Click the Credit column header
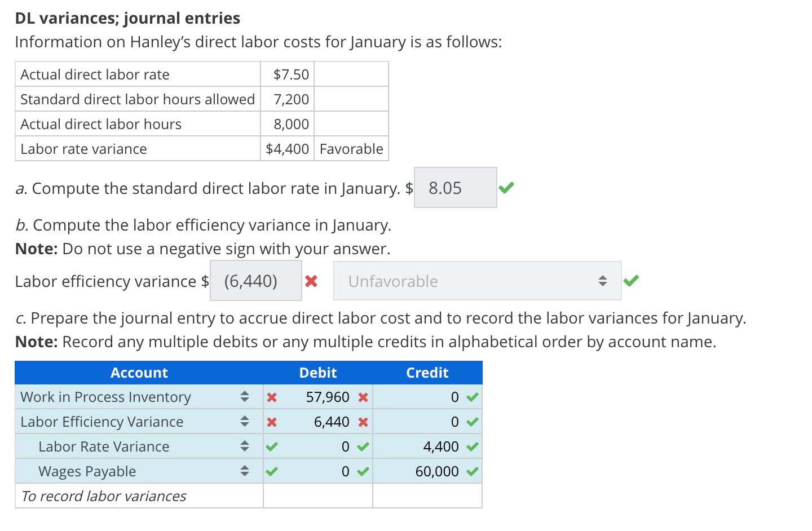This screenshot has height=531, width=812. 427,372
